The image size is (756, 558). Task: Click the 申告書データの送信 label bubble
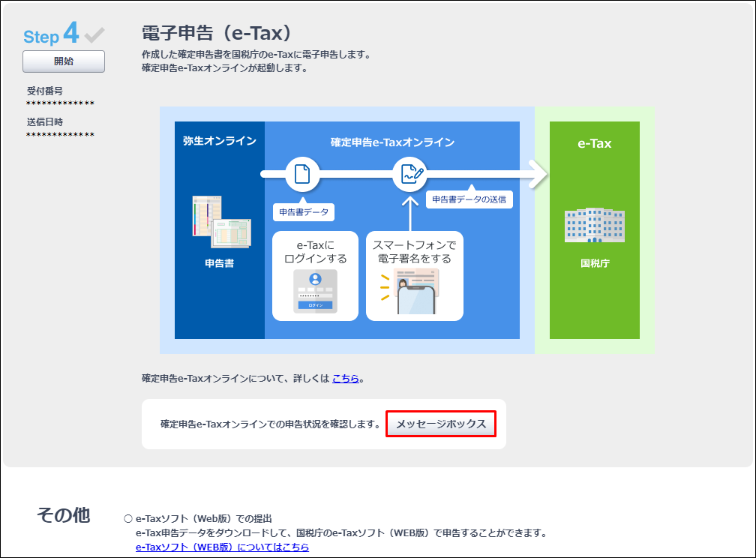point(469,199)
